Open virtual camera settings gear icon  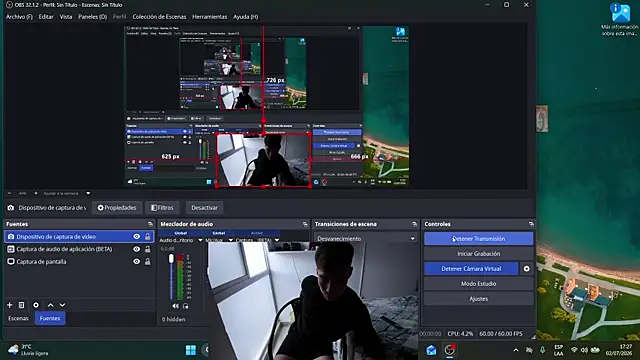[527, 269]
